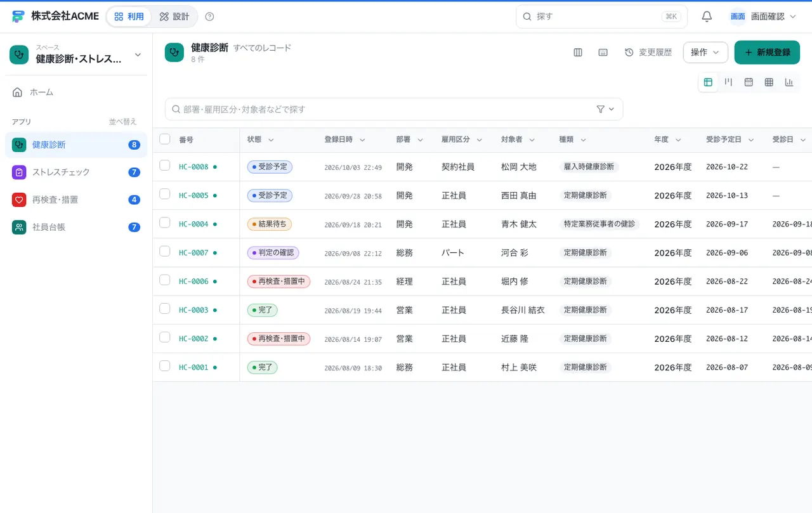Image resolution: width=812 pixels, height=513 pixels.
Task: Open ストレスチェック app in sidebar
Action: tap(76, 172)
